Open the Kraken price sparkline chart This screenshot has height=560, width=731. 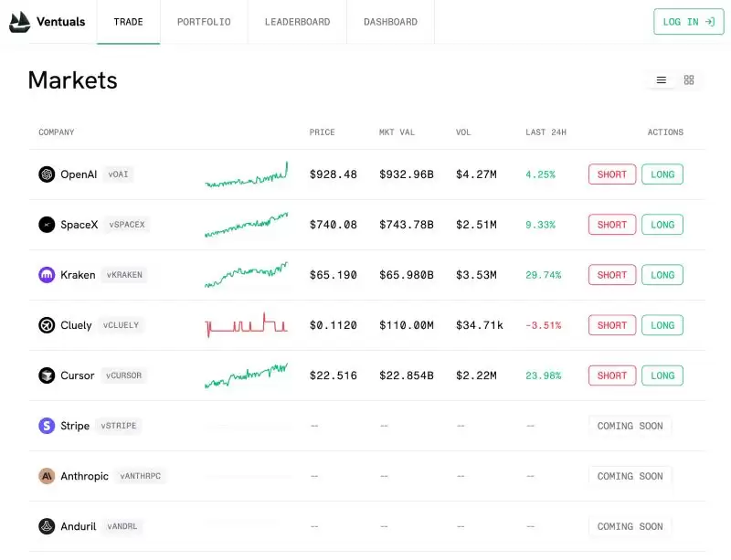(x=246, y=275)
